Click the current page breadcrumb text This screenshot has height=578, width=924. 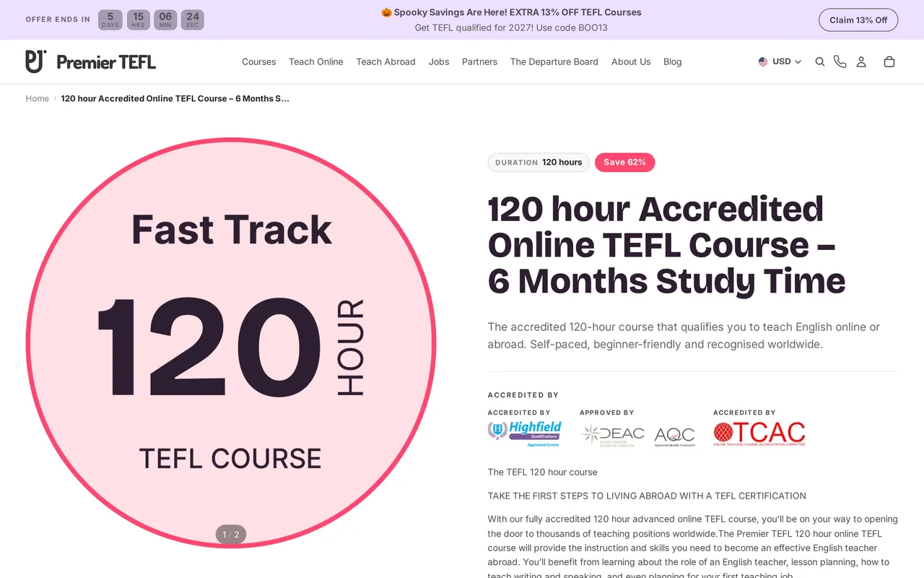pyautogui.click(x=175, y=99)
